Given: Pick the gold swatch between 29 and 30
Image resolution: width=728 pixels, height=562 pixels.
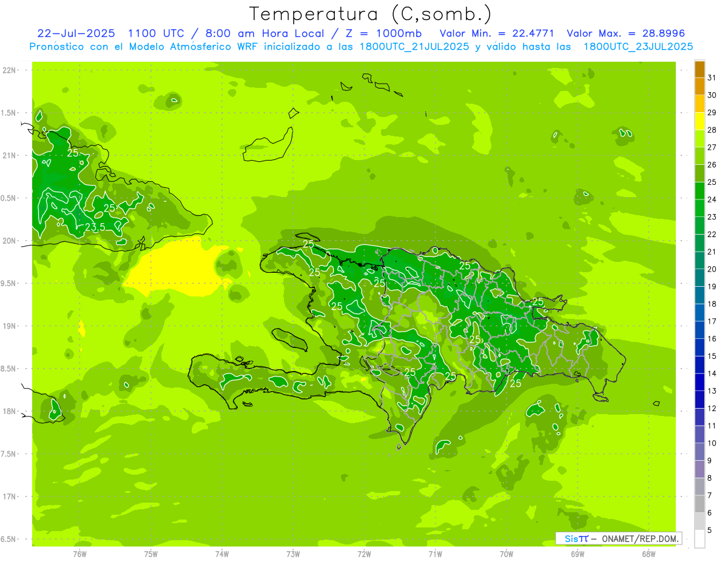Looking at the screenshot, I should tap(699, 104).
